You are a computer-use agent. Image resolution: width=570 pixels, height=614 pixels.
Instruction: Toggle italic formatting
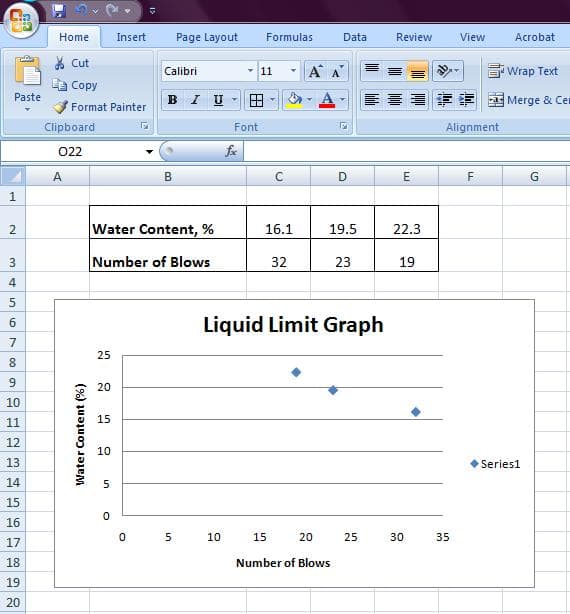195,100
